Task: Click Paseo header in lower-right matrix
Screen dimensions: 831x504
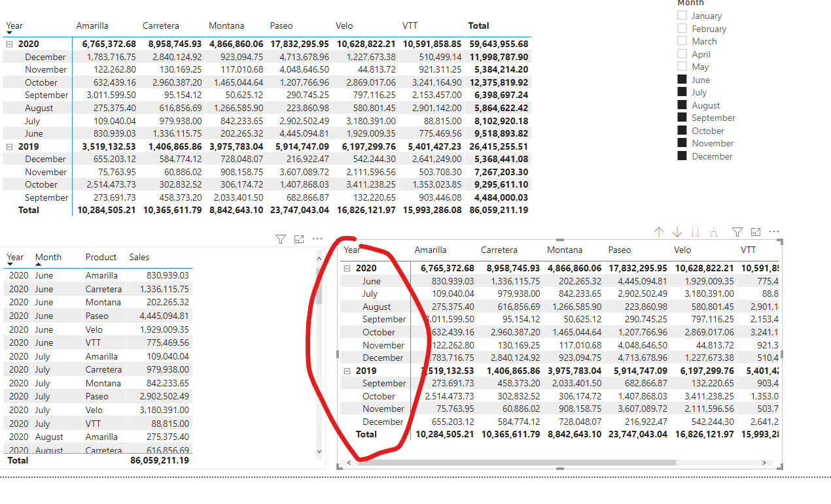Action: [x=620, y=250]
